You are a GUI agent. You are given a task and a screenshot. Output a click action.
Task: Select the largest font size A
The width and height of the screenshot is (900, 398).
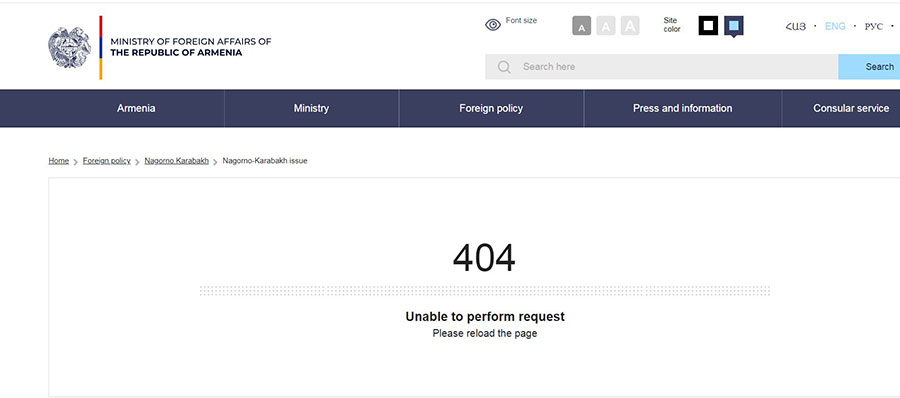tap(630, 26)
